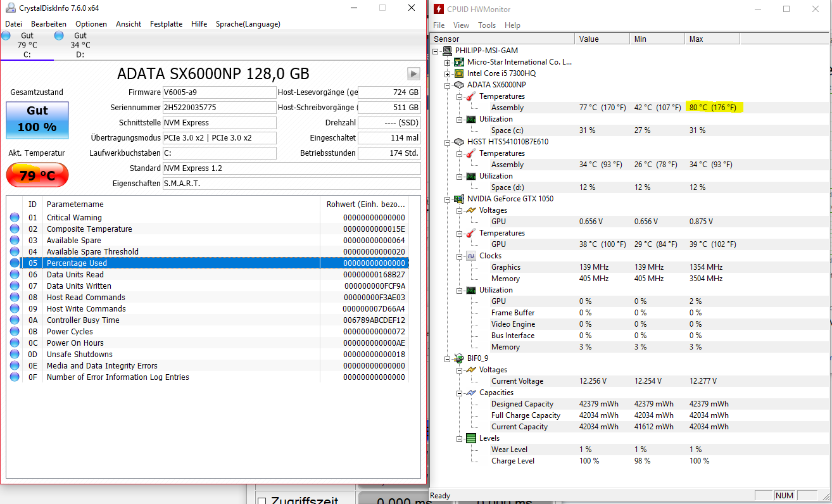Open HWMonitor File menu
The image size is (832, 504).
[439, 25]
